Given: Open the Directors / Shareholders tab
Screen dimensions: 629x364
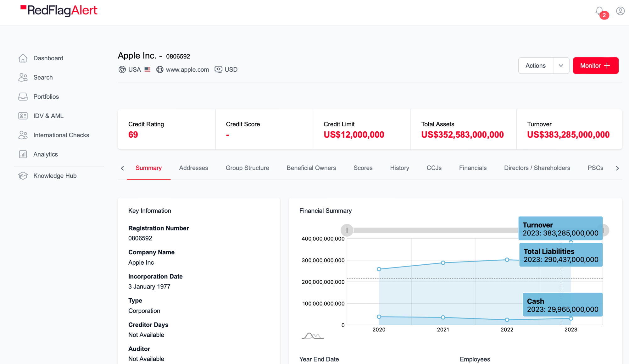Looking at the screenshot, I should (x=537, y=168).
